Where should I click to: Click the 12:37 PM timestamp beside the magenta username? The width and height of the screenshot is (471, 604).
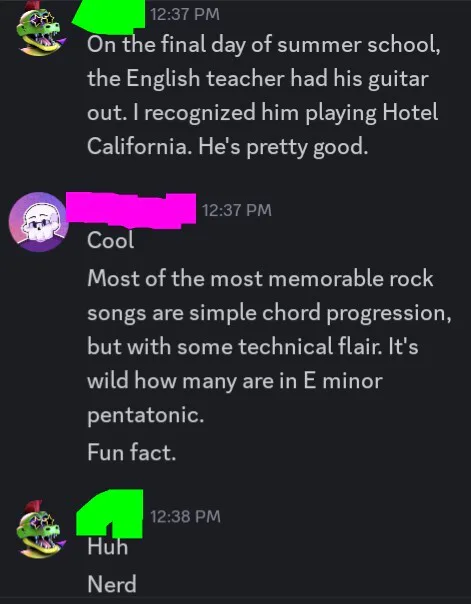pyautogui.click(x=236, y=210)
